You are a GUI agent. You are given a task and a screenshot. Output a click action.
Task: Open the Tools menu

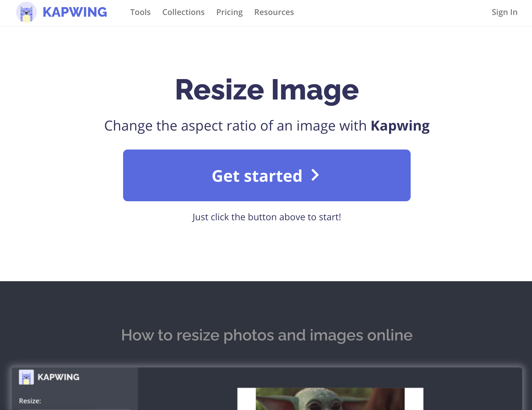pyautogui.click(x=140, y=12)
